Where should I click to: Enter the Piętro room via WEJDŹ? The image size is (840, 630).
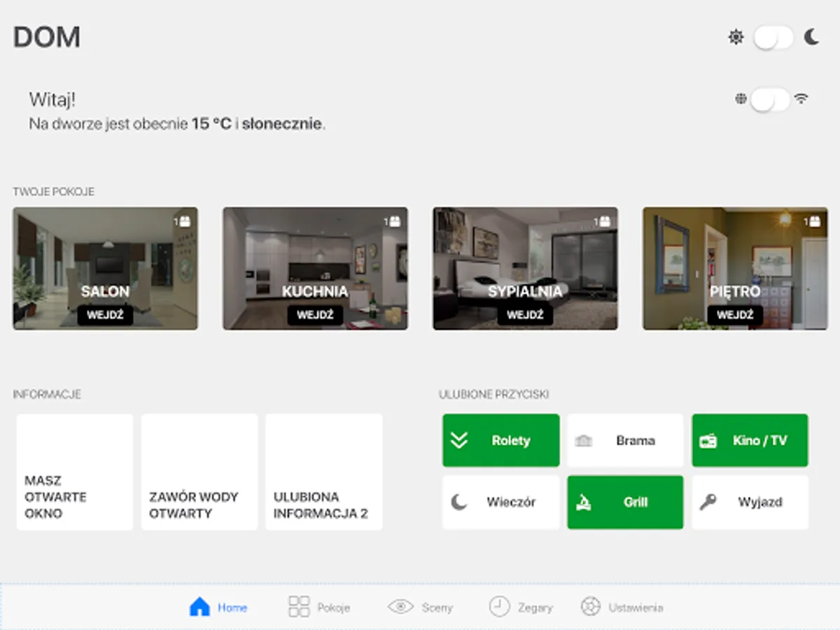click(x=735, y=315)
